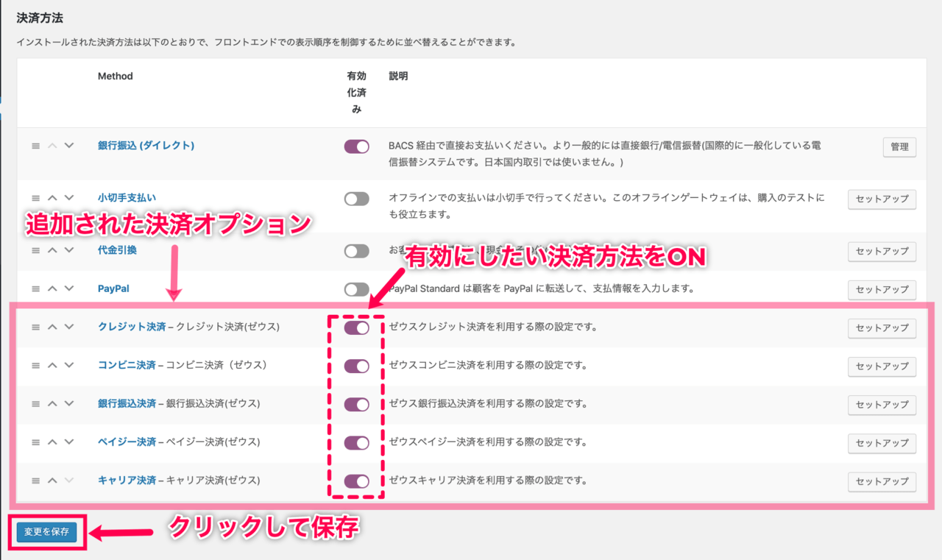Image resolution: width=942 pixels, height=560 pixels.
Task: Open ペイジー決済 method link
Action: [127, 442]
